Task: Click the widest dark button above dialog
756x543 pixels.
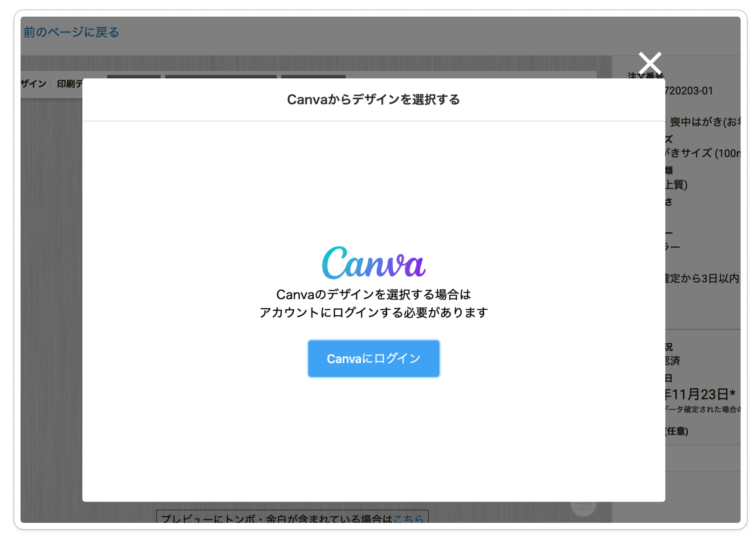Action: pos(220,76)
